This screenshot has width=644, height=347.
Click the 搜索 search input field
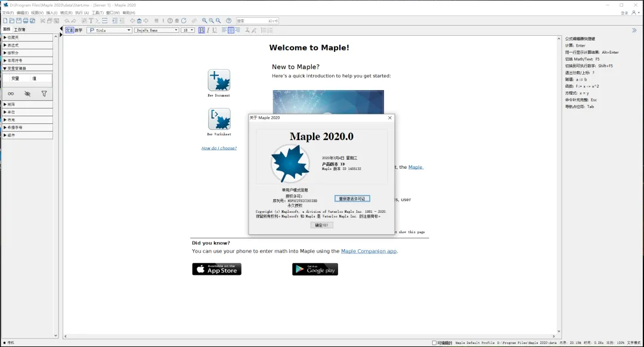tap(258, 20)
